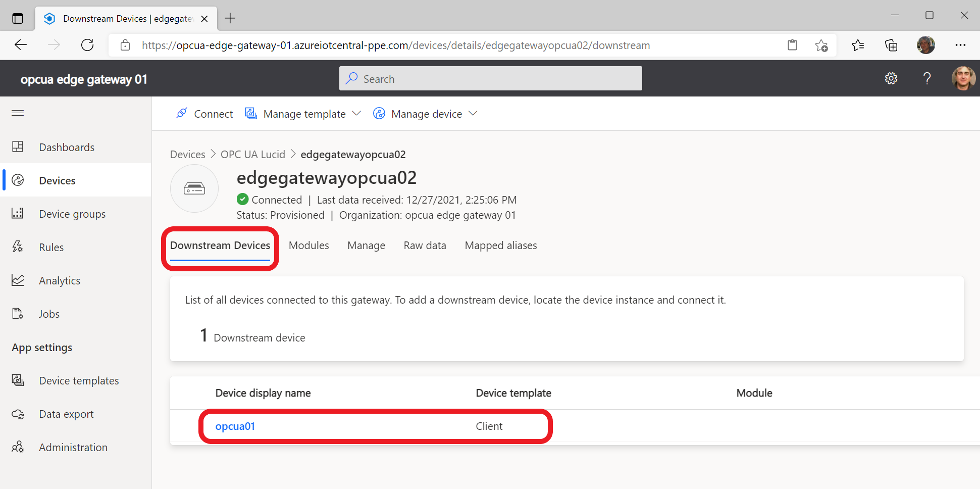This screenshot has width=980, height=489.
Task: Open Manage template dropdown
Action: [303, 114]
